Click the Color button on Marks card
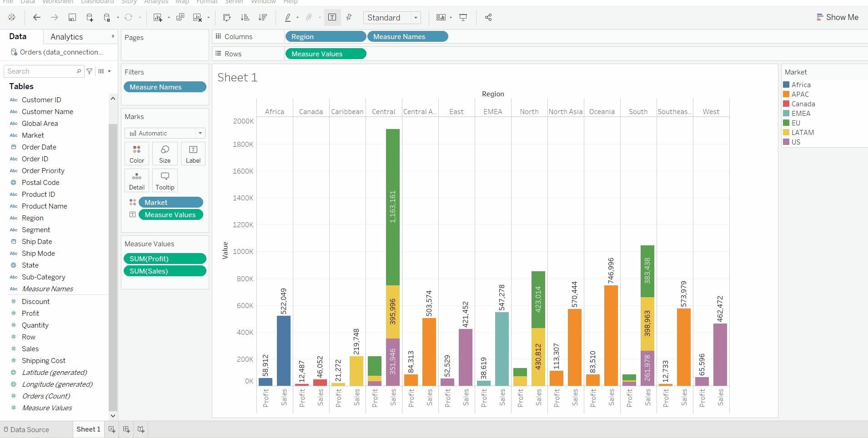This screenshot has width=868, height=438. pyautogui.click(x=137, y=154)
